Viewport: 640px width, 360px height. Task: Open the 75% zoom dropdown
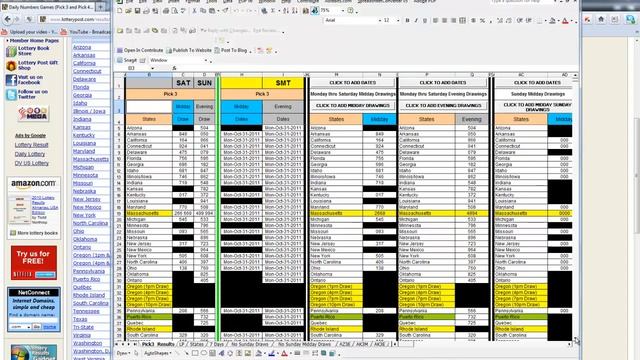click(343, 11)
